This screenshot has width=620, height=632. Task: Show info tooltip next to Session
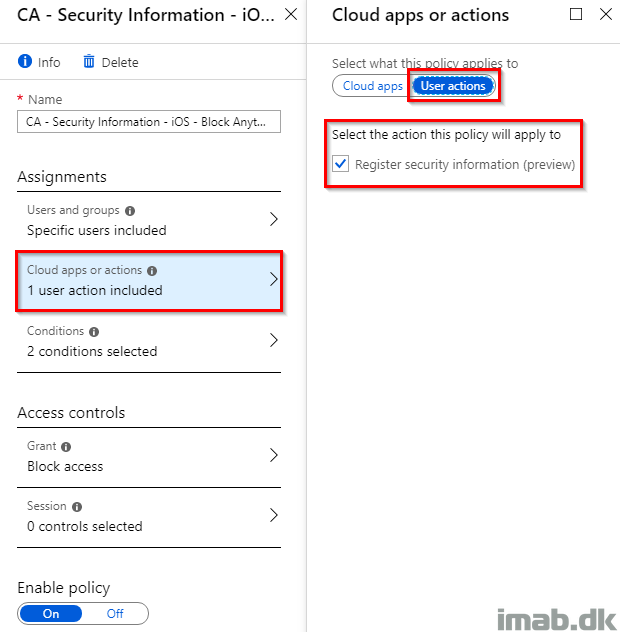point(77,507)
